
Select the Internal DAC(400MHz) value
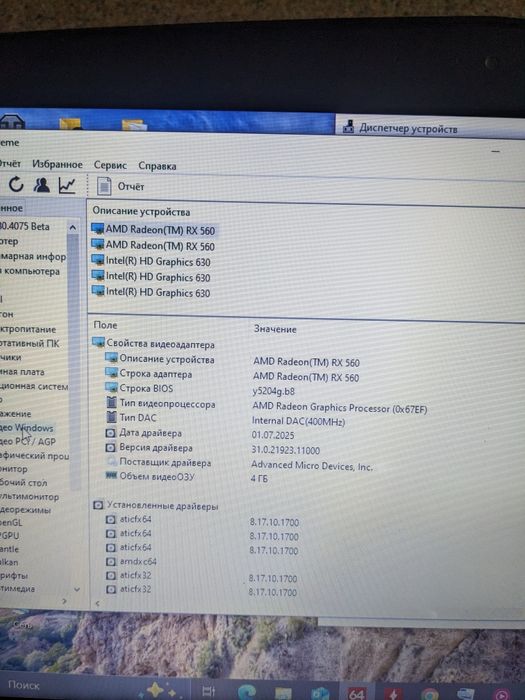(x=298, y=421)
